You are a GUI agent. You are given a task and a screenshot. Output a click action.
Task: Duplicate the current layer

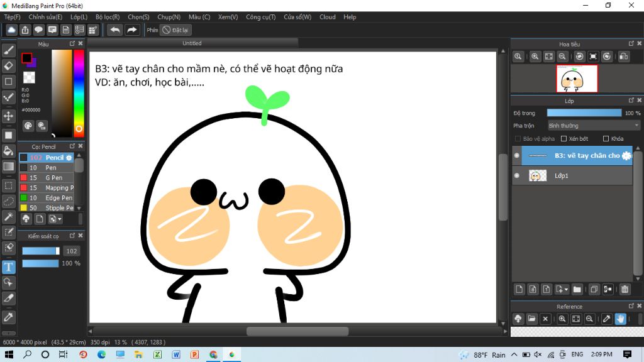[x=594, y=289]
